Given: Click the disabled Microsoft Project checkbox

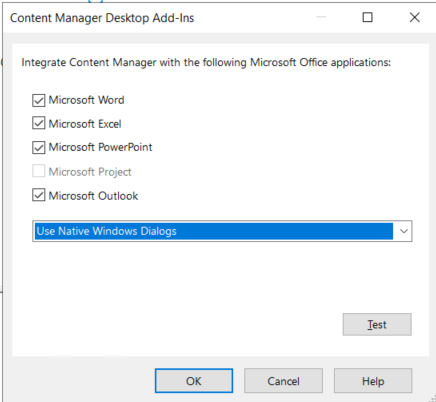Looking at the screenshot, I should [x=39, y=171].
